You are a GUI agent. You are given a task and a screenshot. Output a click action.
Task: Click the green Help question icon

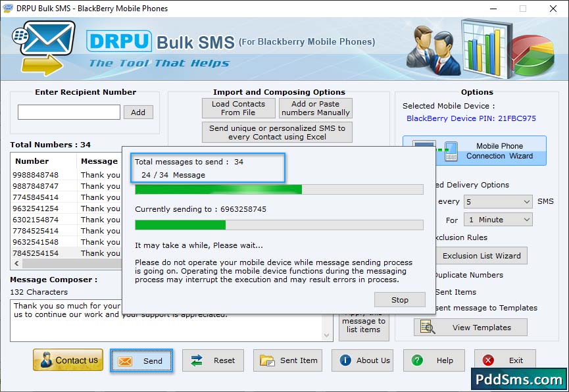click(x=417, y=360)
